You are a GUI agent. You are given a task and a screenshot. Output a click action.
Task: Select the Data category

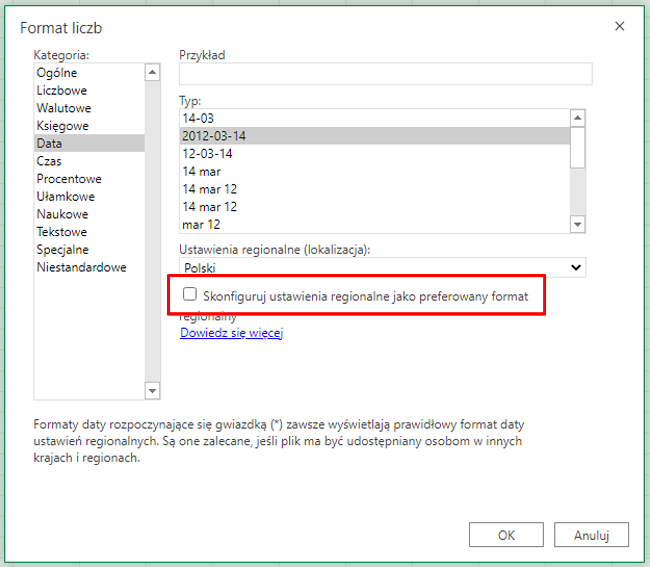click(x=89, y=143)
